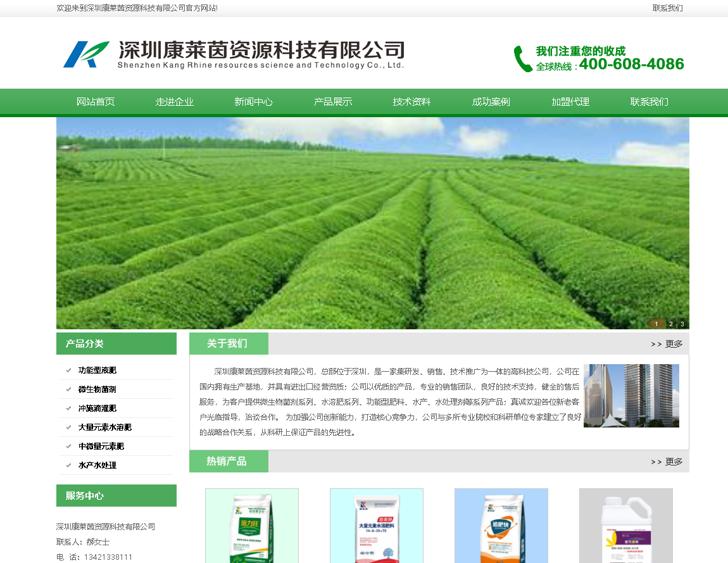Open 加盟代理 in the navigation bar
The image size is (728, 563).
570,102
